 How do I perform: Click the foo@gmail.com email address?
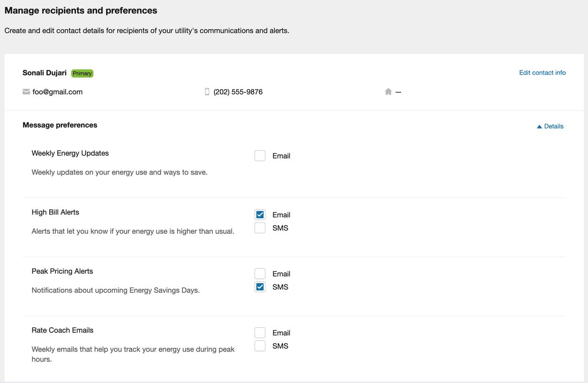point(57,92)
